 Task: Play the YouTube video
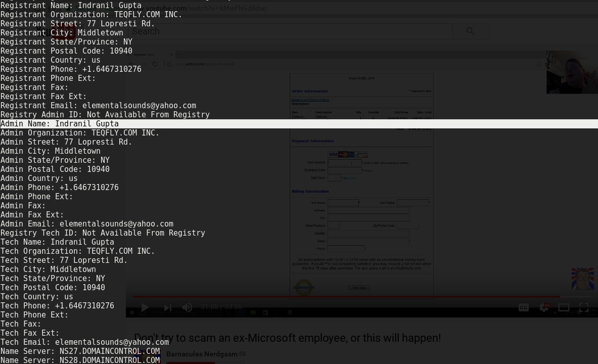click(x=145, y=307)
